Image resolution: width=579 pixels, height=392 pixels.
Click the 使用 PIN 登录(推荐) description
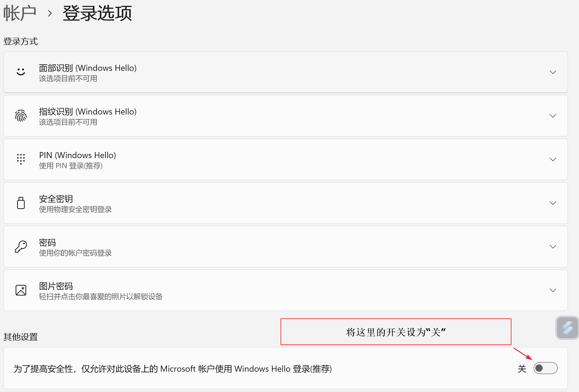71,166
